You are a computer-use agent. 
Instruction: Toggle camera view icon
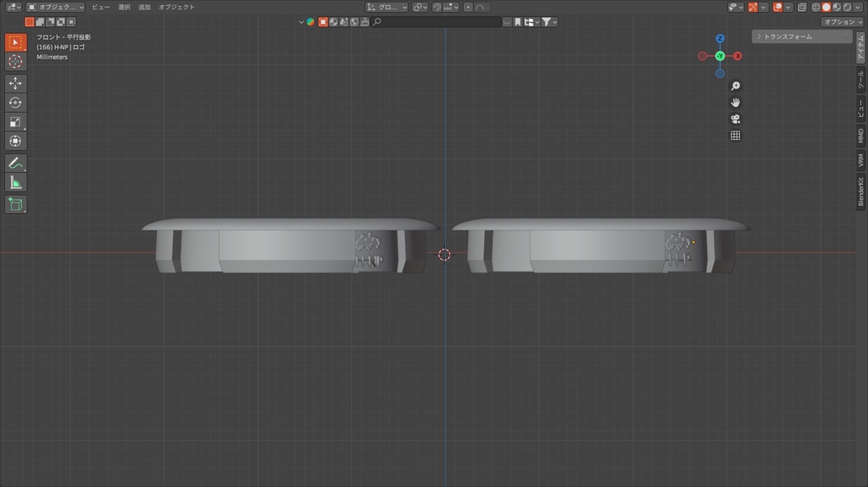tap(735, 119)
